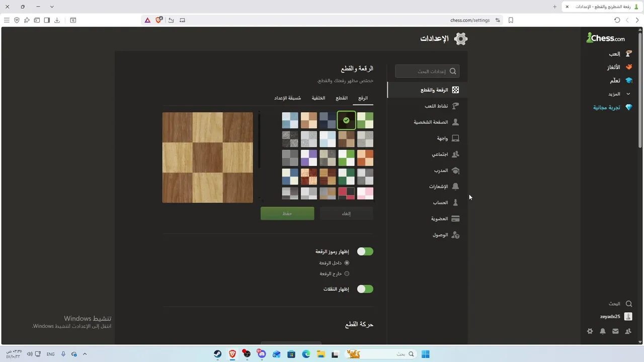Open the Windows Start button
The width and height of the screenshot is (644, 362).
click(425, 354)
